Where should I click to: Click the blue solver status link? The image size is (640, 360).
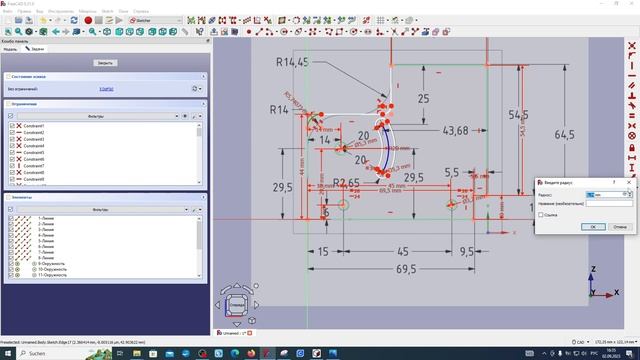pos(106,89)
